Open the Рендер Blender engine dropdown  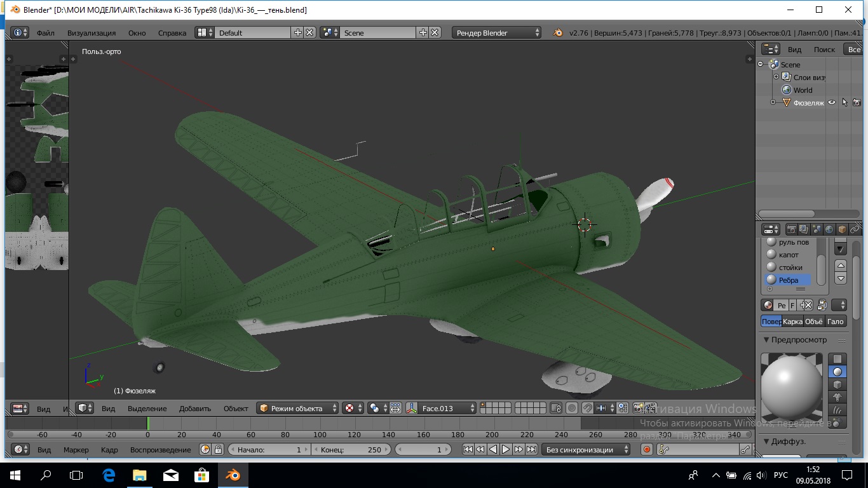click(497, 32)
